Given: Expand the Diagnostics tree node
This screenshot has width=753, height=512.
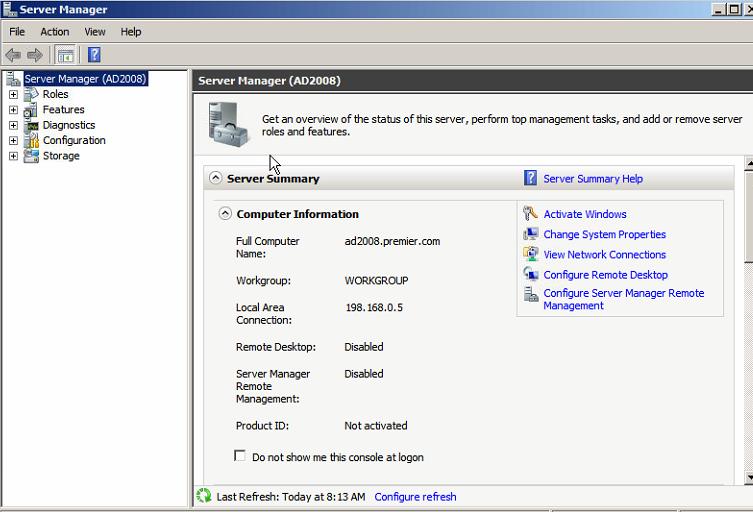Looking at the screenshot, I should 13,125.
